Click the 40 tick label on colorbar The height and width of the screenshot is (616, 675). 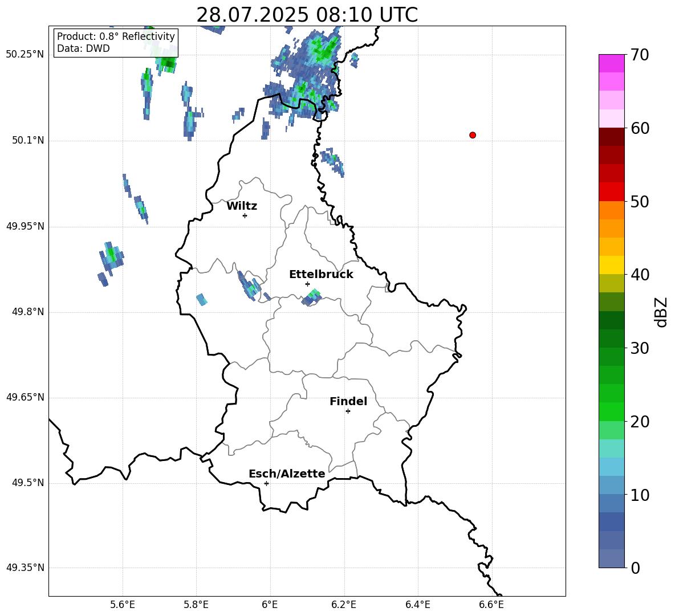pyautogui.click(x=640, y=275)
